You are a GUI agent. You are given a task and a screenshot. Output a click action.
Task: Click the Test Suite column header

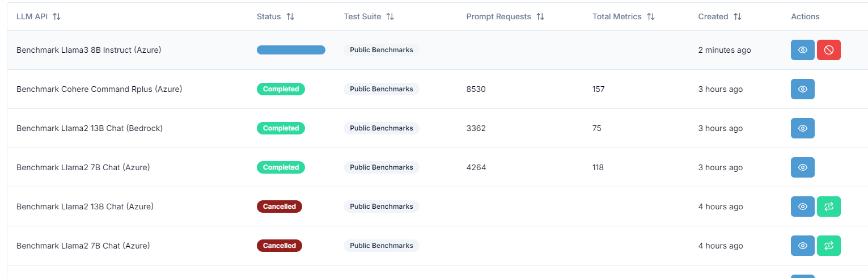tap(362, 16)
